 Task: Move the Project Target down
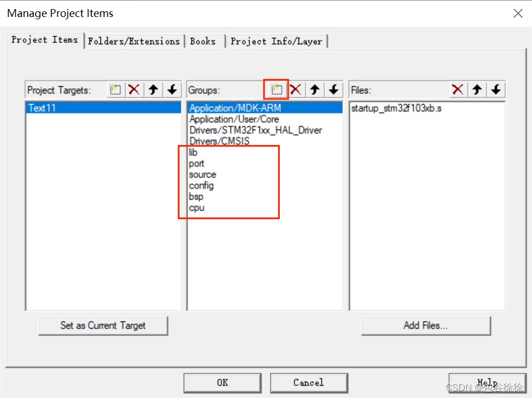172,90
